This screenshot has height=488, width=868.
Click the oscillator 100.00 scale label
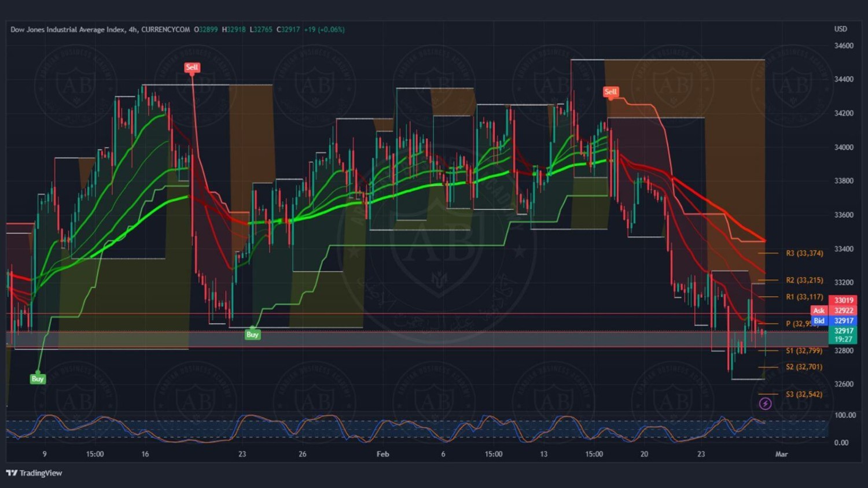(x=845, y=415)
